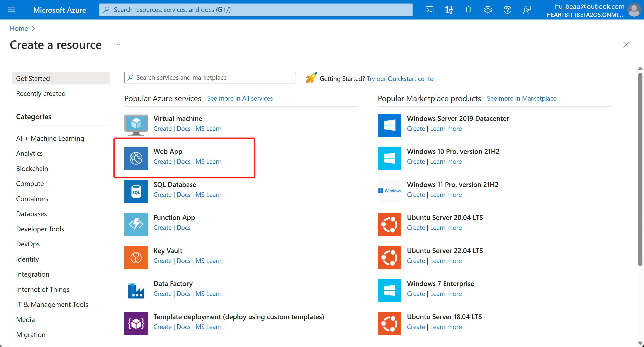
Task: Open the Migration category
Action: click(31, 335)
